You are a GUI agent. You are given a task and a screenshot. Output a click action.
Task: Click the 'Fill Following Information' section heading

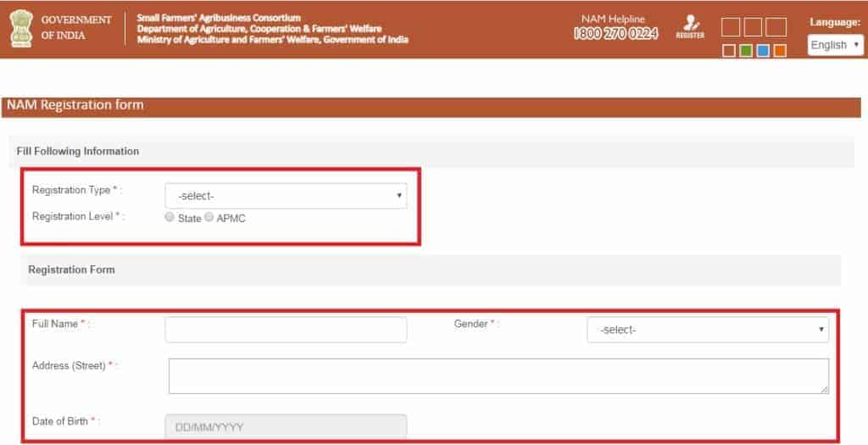click(78, 151)
